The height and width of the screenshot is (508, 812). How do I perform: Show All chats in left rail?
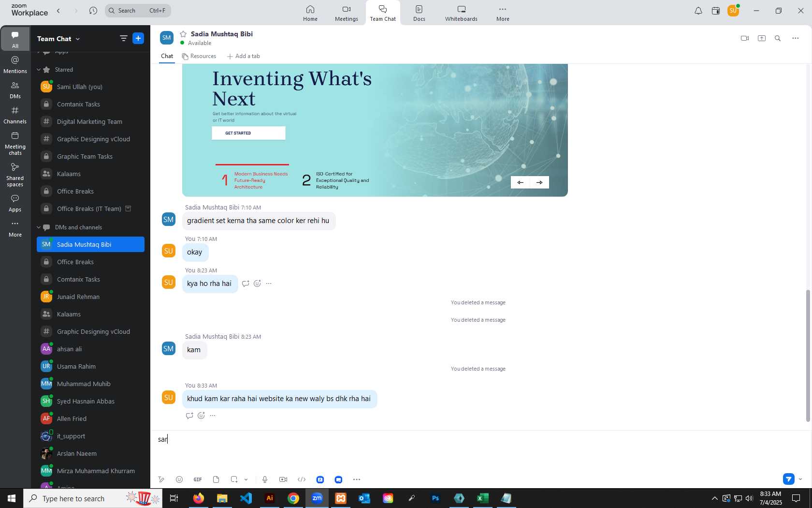pos(15,39)
